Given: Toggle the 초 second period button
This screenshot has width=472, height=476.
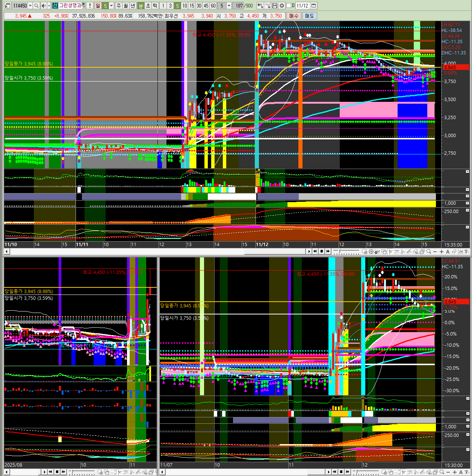Looking at the screenshot, I should click(x=148, y=6).
